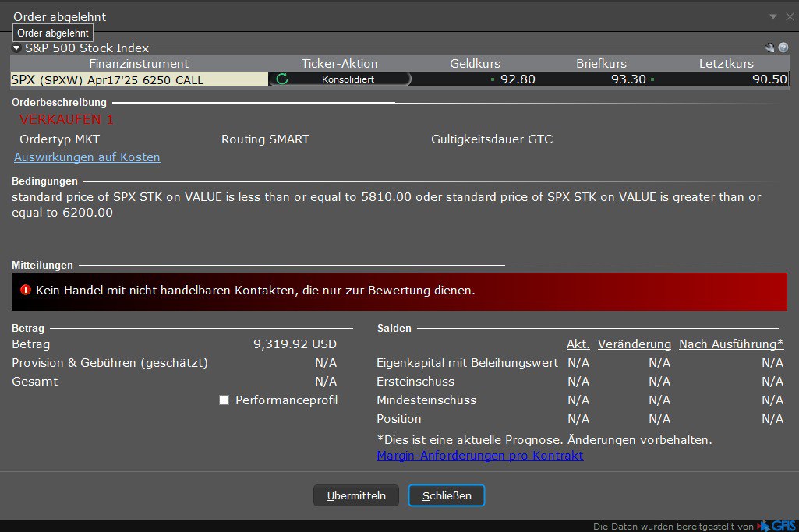The image size is (799, 532).
Task: Click the Geldkurs value 92.80
Action: click(518, 79)
